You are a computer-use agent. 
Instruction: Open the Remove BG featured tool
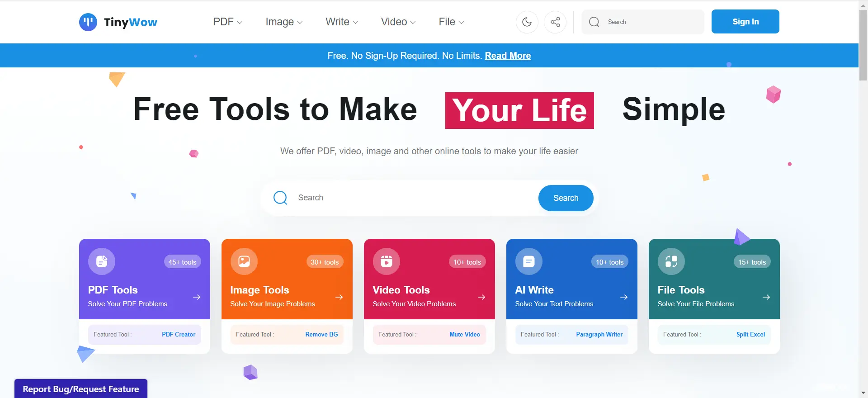click(x=321, y=335)
